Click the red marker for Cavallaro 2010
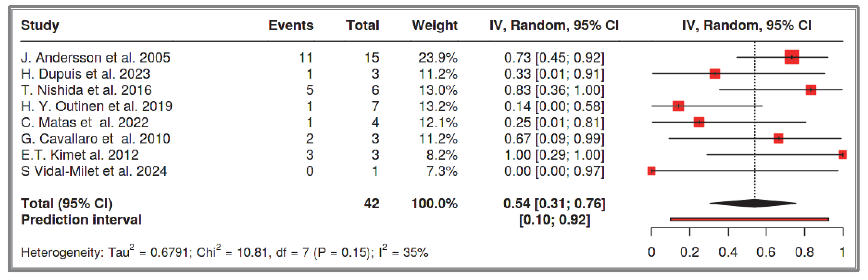The width and height of the screenshot is (868, 280). pyautogui.click(x=779, y=138)
